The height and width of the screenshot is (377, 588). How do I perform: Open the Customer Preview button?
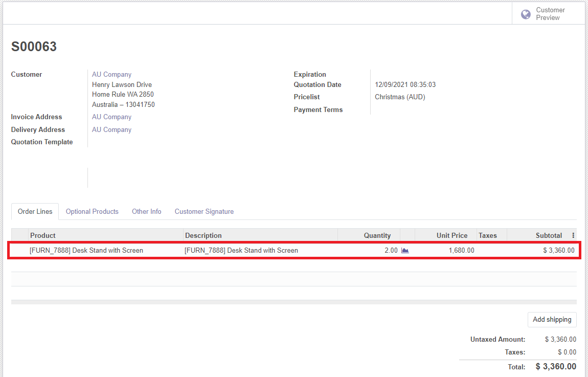coord(549,14)
